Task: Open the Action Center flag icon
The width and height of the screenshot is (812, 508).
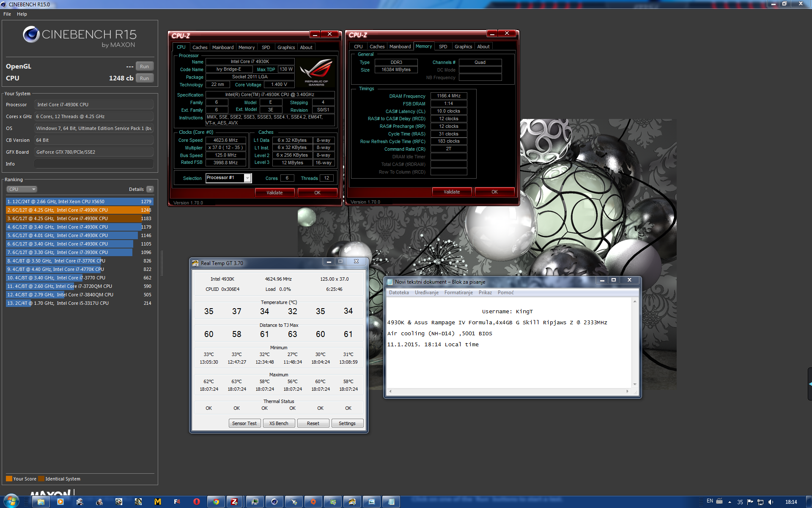Action: click(x=750, y=502)
